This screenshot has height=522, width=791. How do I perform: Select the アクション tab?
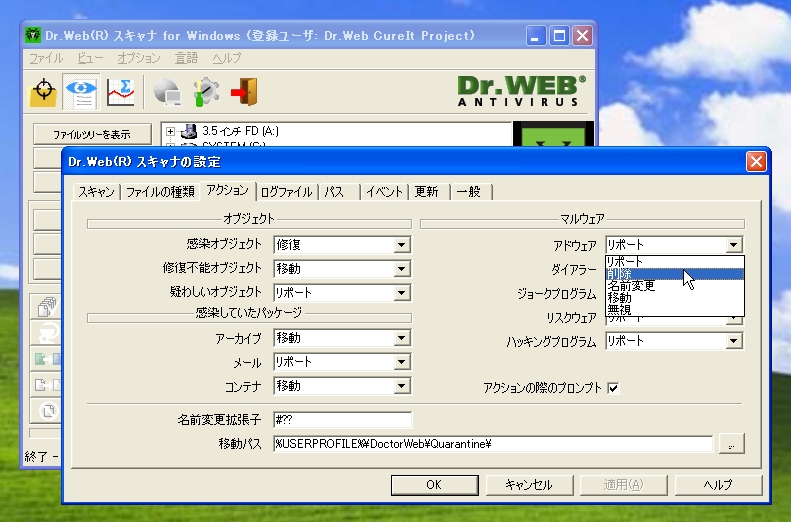[x=228, y=191]
